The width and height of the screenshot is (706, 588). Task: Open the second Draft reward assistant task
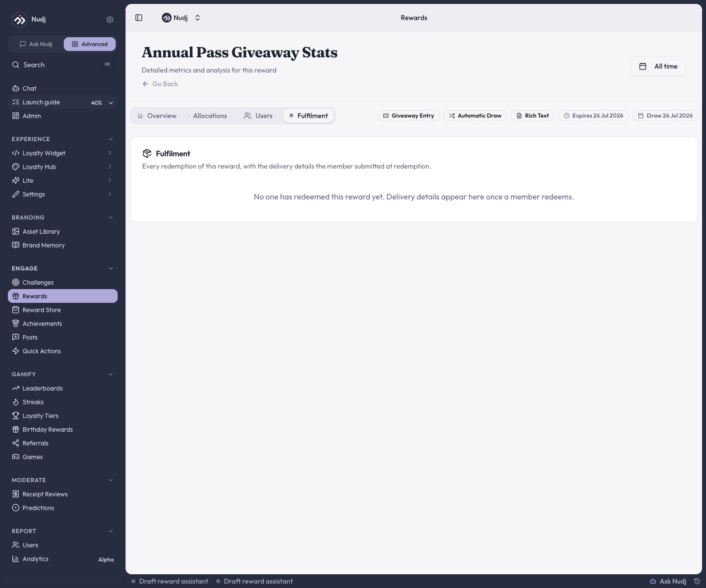click(x=254, y=581)
